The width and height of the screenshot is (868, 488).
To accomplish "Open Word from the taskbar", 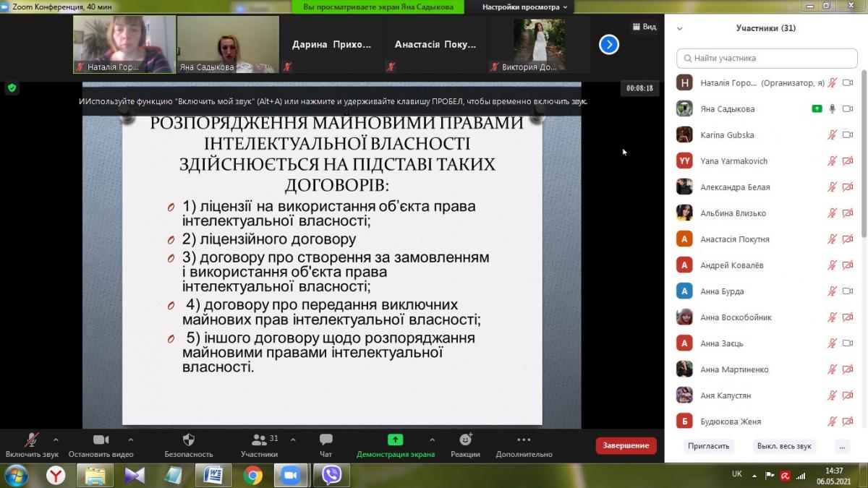I will [213, 475].
